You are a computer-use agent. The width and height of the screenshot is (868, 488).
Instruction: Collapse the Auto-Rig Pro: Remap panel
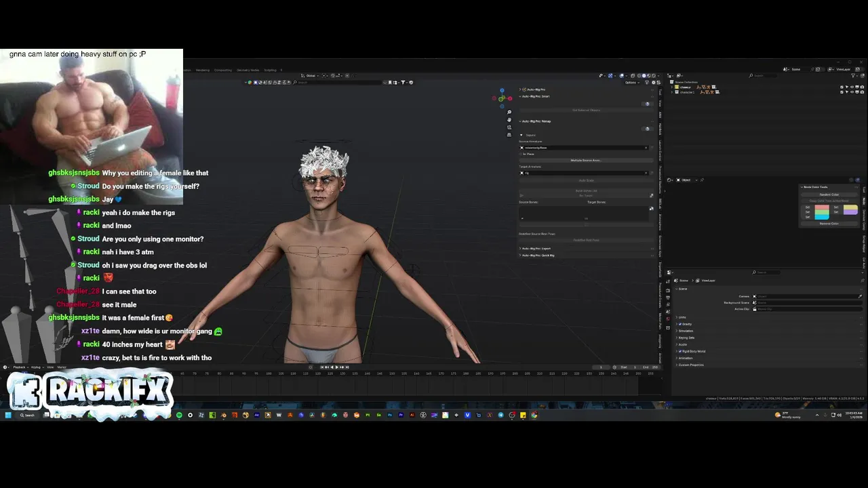(520, 121)
